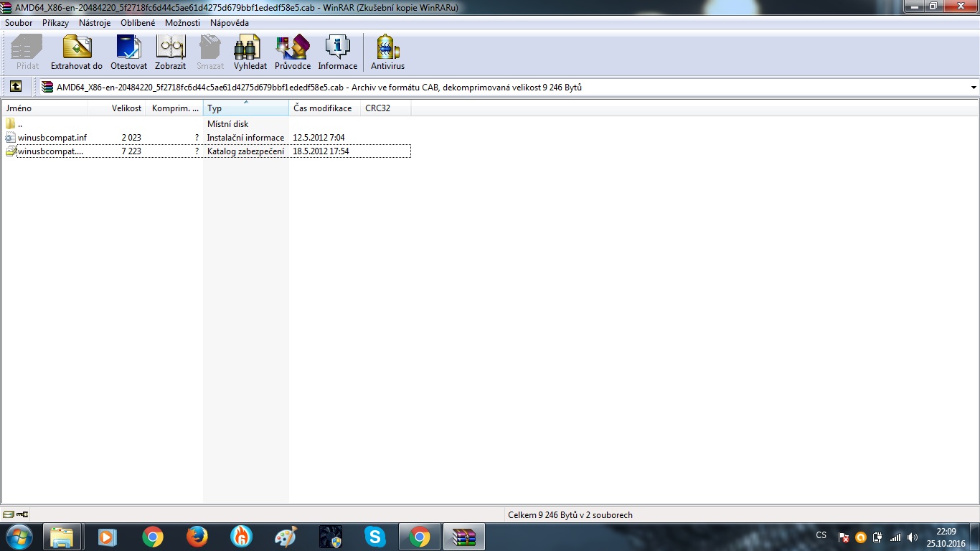This screenshot has width=980, height=551.
Task: Open the Nástroje menu
Action: pyautogui.click(x=95, y=23)
